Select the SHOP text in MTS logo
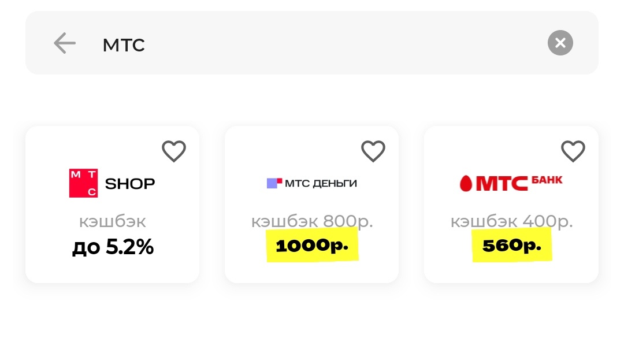The width and height of the screenshot is (624, 364). click(x=130, y=184)
